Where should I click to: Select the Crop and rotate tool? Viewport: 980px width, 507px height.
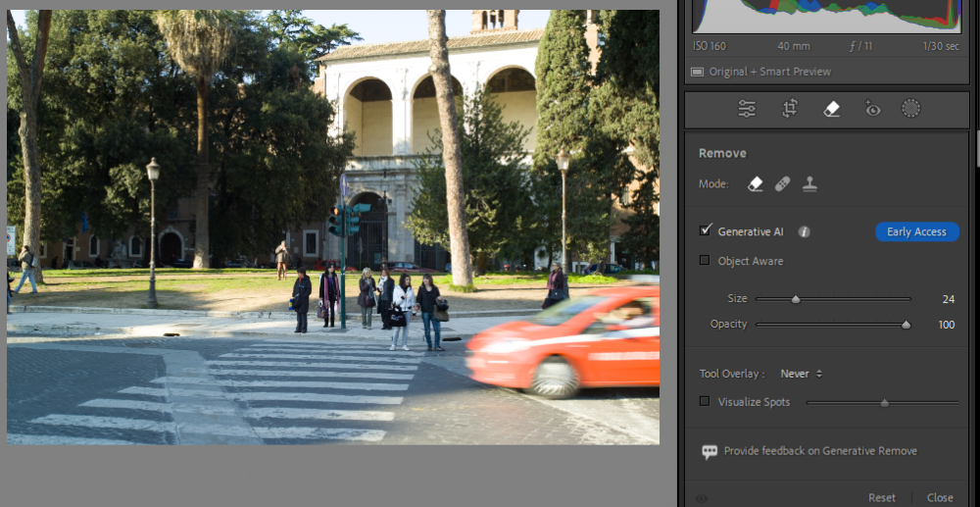point(789,110)
